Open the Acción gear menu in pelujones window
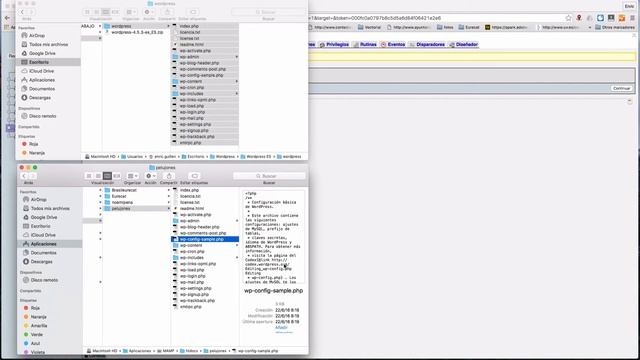Viewport: 640px width, 360px height. coord(150,176)
